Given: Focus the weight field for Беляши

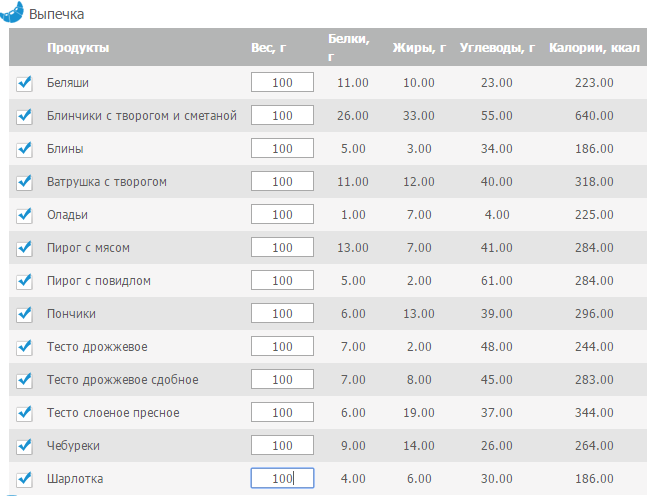Looking at the screenshot, I should click(282, 82).
